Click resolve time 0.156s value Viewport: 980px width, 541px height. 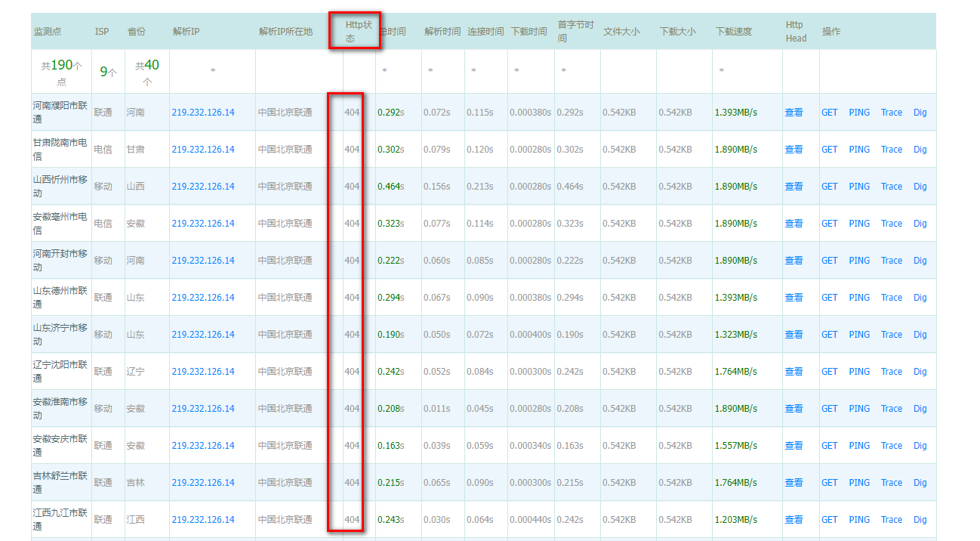436,187
